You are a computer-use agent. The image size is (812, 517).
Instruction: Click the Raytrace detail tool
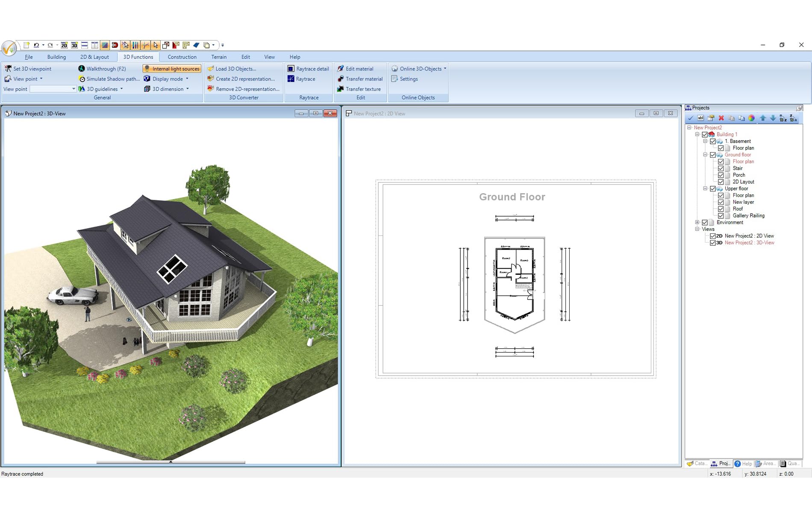coord(308,68)
